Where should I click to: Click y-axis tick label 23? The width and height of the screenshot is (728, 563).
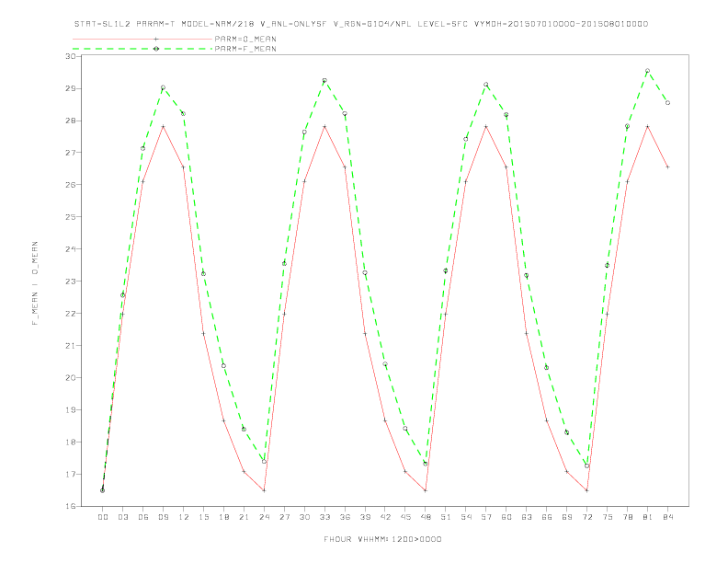click(71, 281)
